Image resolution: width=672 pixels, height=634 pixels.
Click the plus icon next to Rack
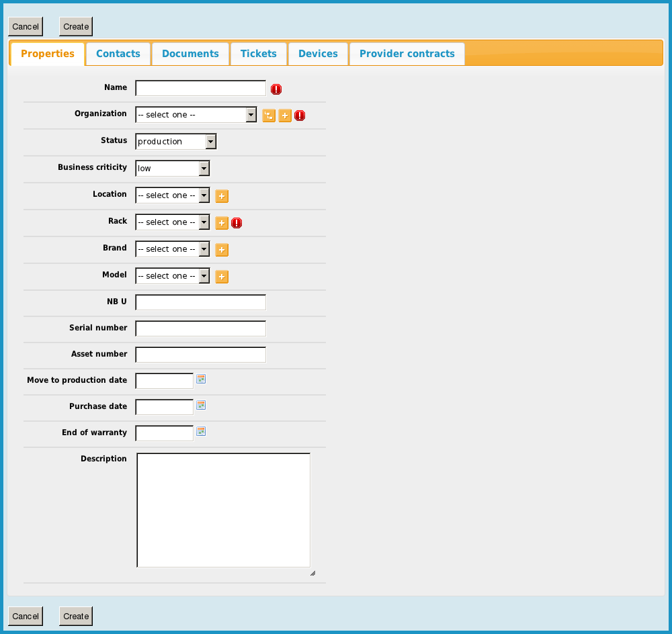coord(222,223)
